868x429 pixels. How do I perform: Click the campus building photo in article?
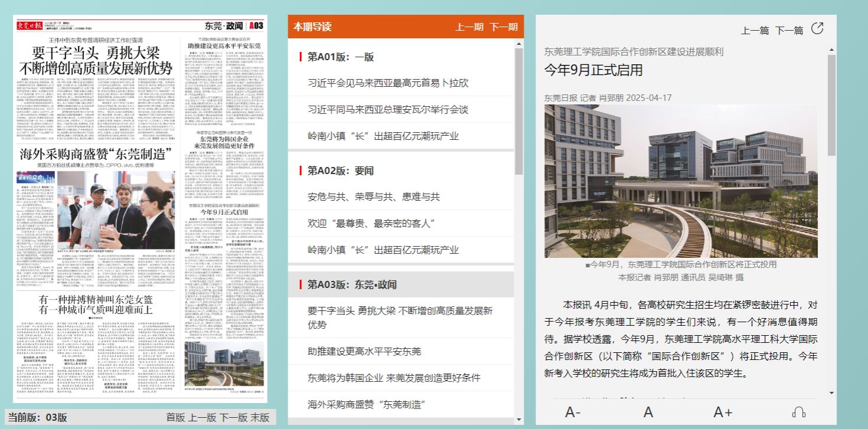click(x=681, y=181)
